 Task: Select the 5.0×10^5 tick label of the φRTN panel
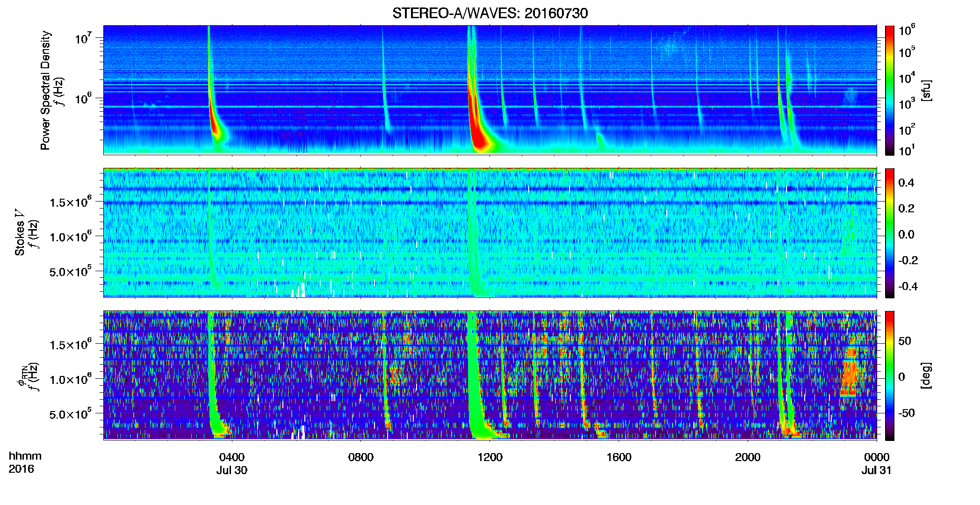pyautogui.click(x=71, y=414)
